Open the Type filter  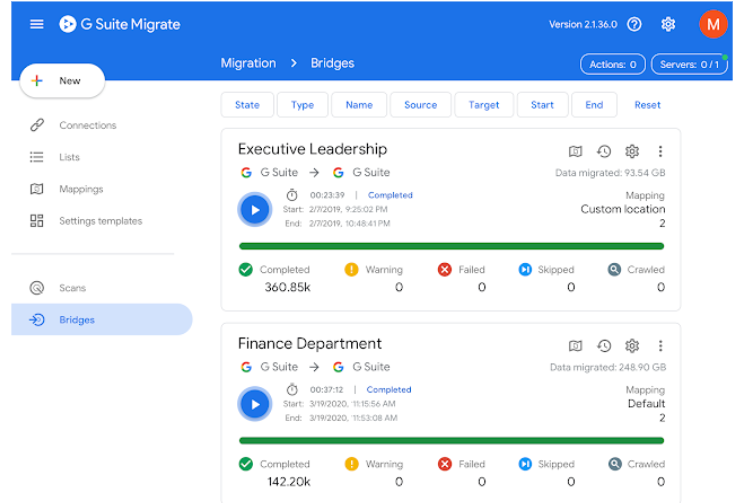302,105
